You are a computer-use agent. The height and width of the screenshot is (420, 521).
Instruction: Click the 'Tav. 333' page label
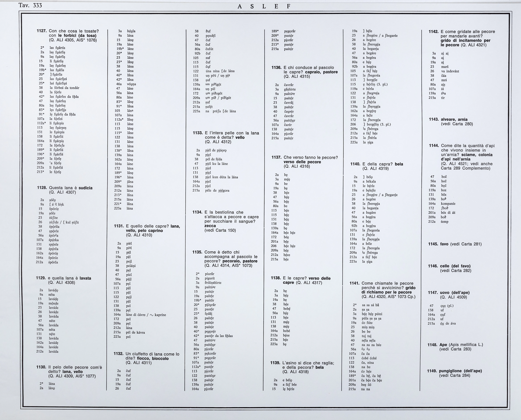(30, 5)
